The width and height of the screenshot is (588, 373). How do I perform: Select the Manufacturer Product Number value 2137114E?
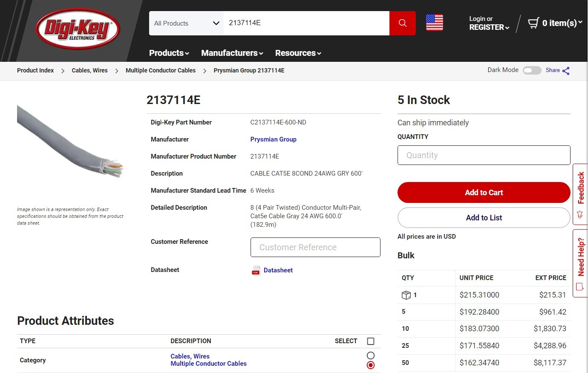tap(265, 156)
